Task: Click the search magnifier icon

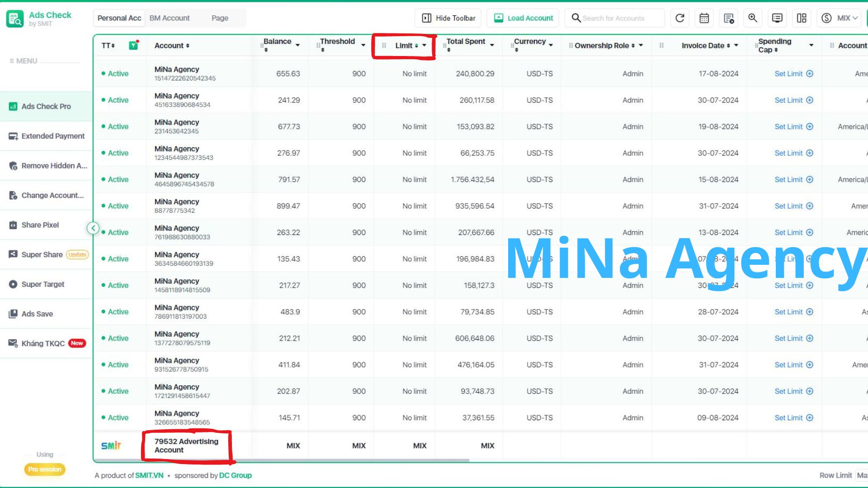Action: click(576, 18)
